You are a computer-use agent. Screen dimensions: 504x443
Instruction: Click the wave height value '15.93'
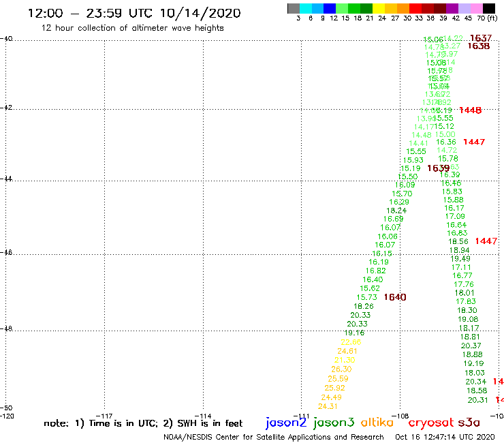pyautogui.click(x=413, y=160)
